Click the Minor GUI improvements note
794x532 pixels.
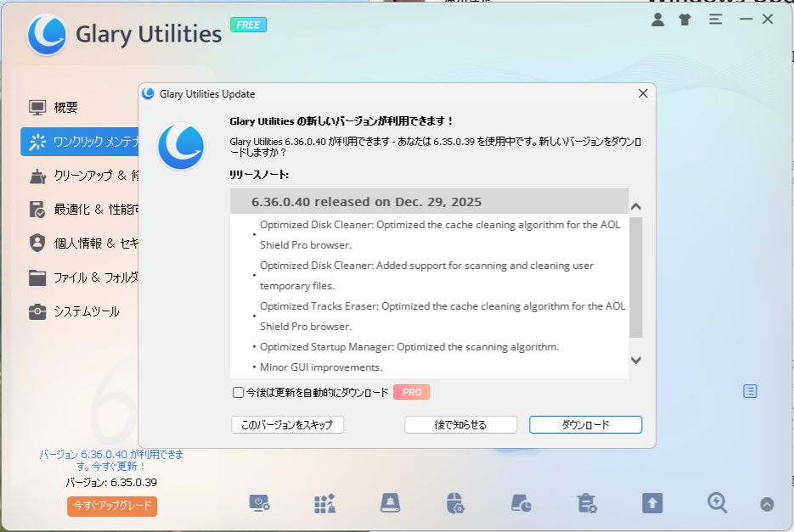click(x=321, y=367)
